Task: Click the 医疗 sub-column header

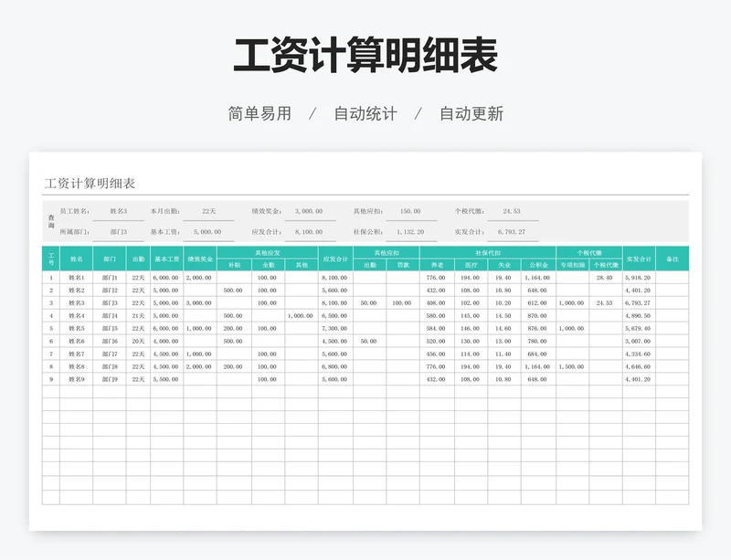Action: click(471, 265)
